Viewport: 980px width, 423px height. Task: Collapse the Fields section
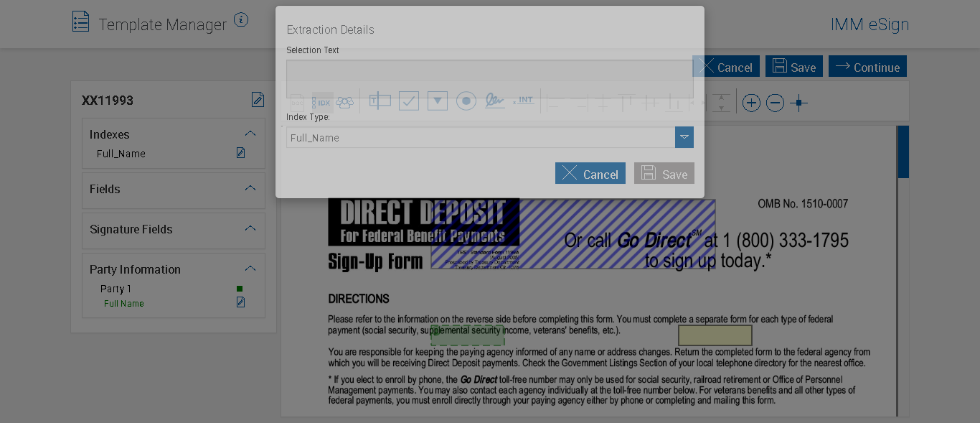point(250,188)
